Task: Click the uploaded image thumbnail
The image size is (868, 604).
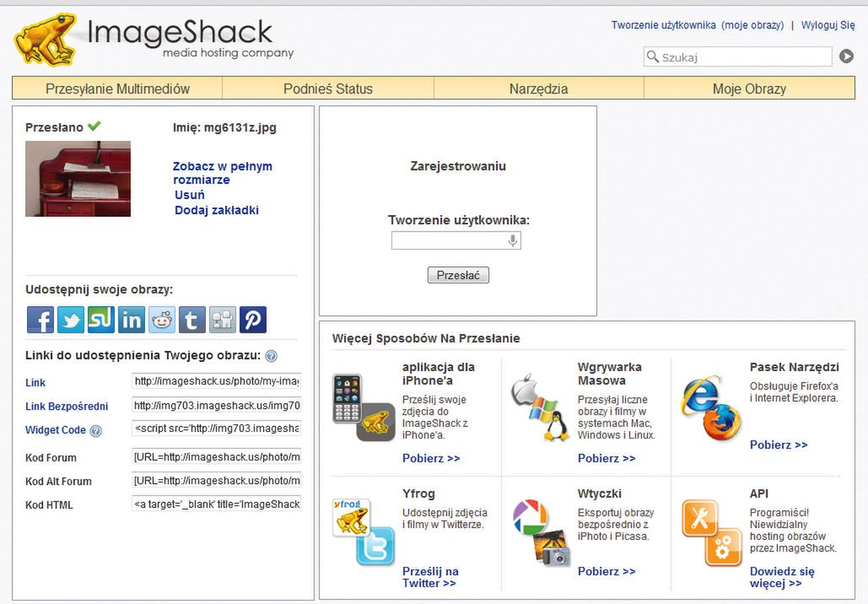Action: [78, 179]
